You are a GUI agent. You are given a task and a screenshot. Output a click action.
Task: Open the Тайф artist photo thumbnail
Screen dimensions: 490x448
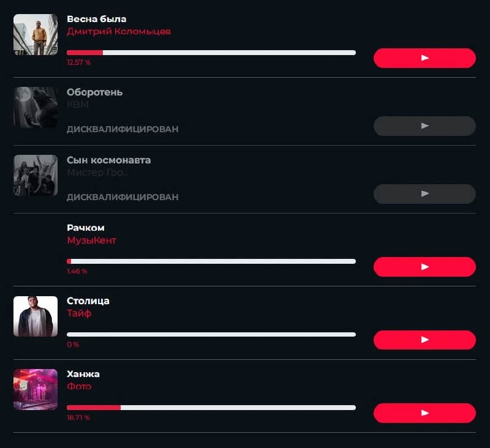36,316
